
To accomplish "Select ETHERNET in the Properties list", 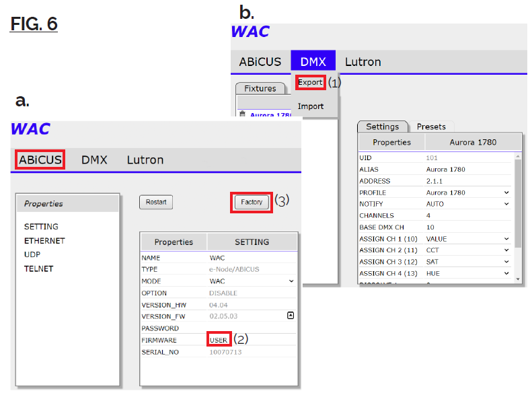I will point(44,241).
